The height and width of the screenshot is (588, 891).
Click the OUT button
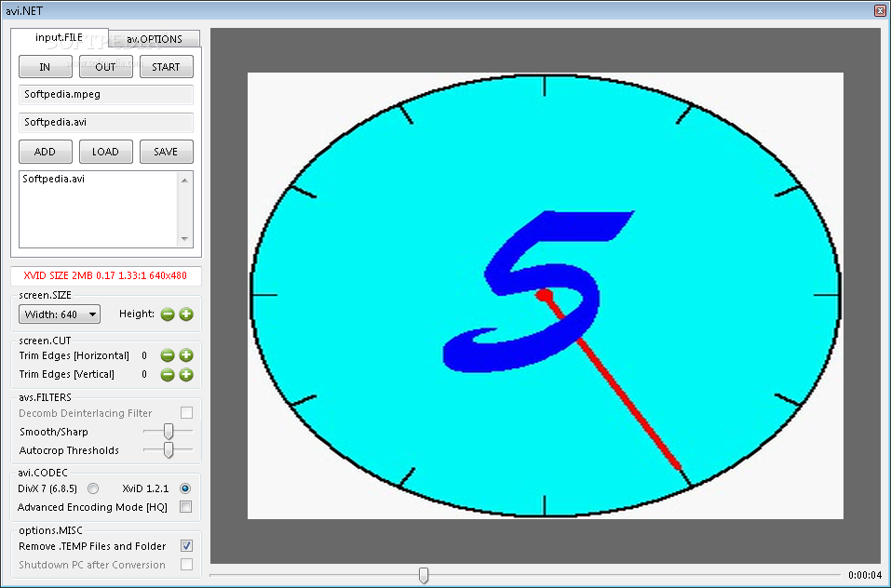106,67
